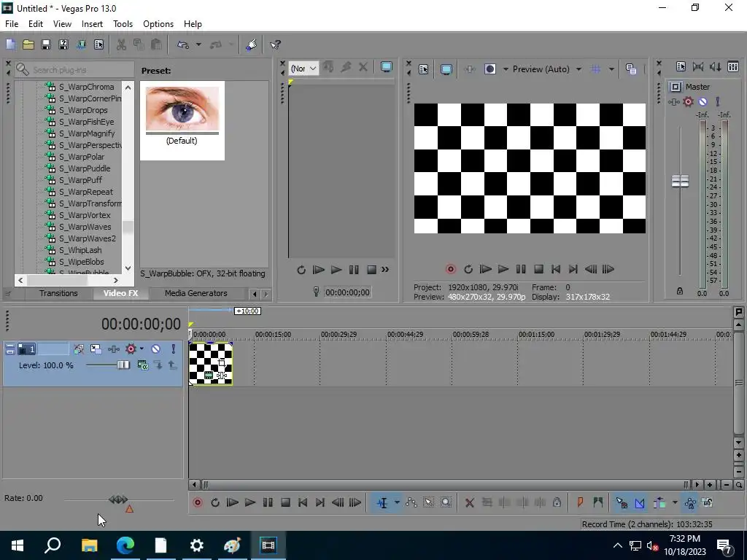This screenshot has width=747, height=560.
Task: Click the Render As toolbar icon
Action: [x=81, y=44]
